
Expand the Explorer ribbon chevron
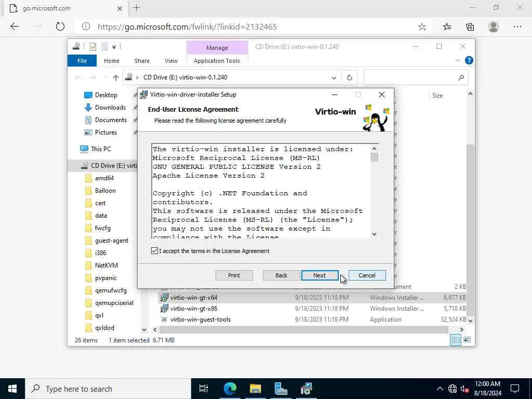457,60
